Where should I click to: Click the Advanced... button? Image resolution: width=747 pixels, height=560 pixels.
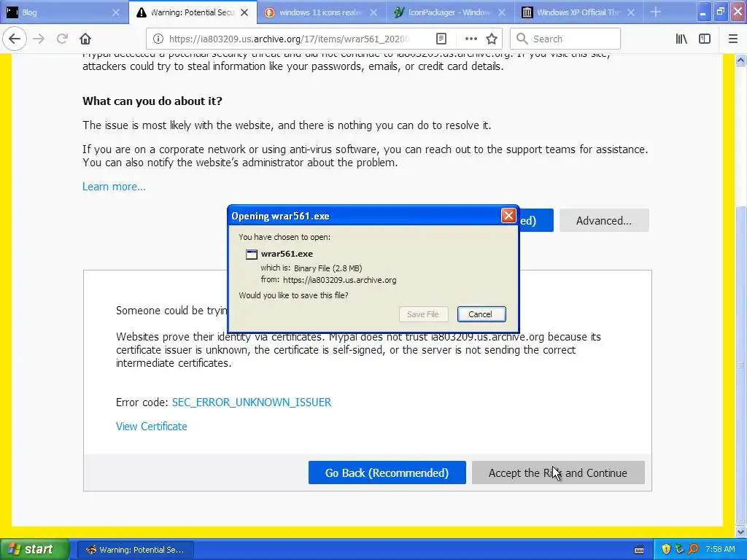pos(604,220)
